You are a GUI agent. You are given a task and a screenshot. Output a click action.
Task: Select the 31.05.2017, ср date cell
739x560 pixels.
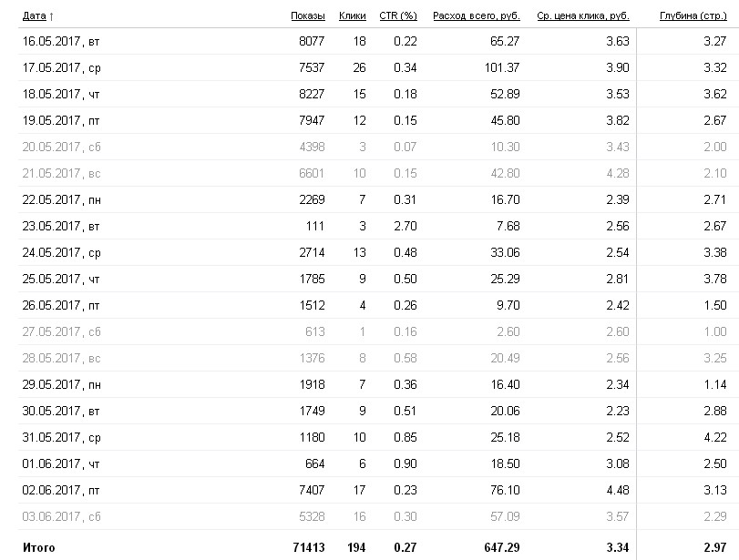pyautogui.click(x=59, y=437)
